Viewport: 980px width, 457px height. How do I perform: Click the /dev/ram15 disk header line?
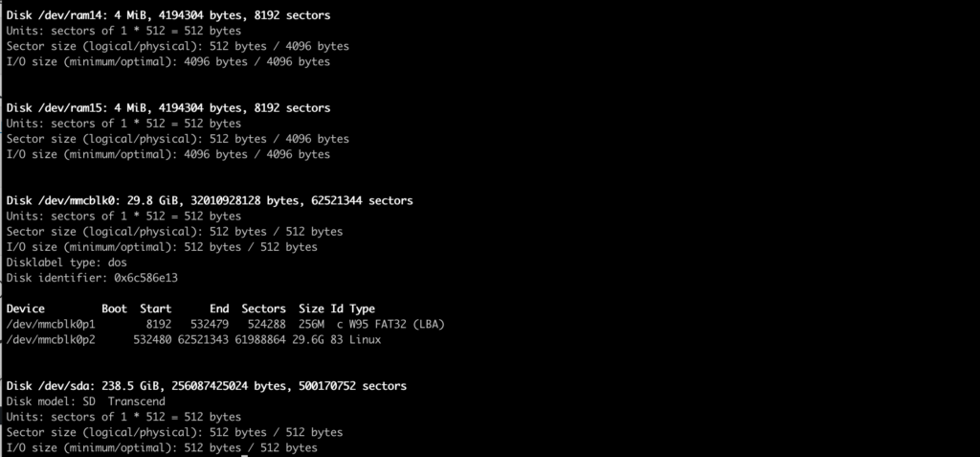(168, 108)
